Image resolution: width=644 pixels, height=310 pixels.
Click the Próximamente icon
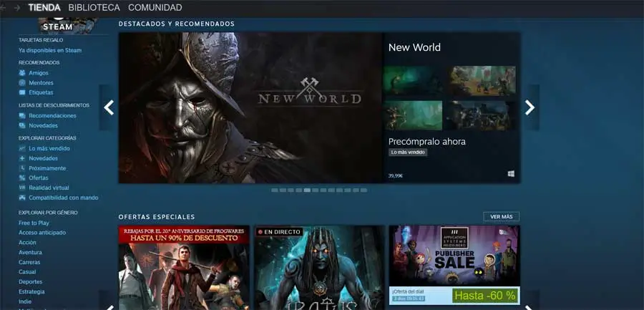[x=22, y=168]
